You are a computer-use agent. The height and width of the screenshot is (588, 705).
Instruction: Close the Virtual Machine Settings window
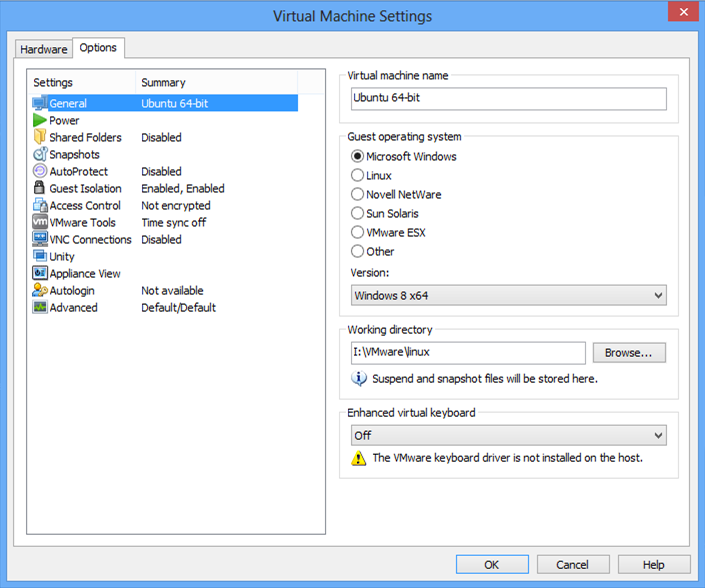click(x=683, y=11)
